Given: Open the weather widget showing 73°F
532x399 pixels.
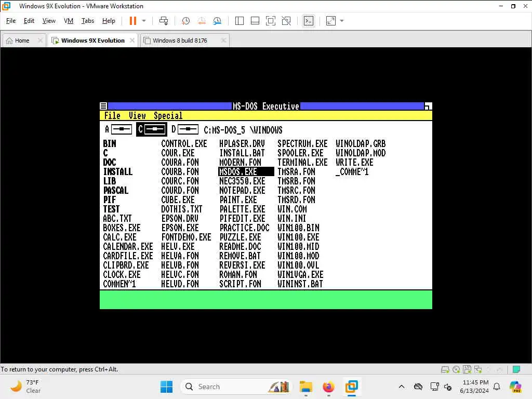Looking at the screenshot, I should click(x=26, y=387).
